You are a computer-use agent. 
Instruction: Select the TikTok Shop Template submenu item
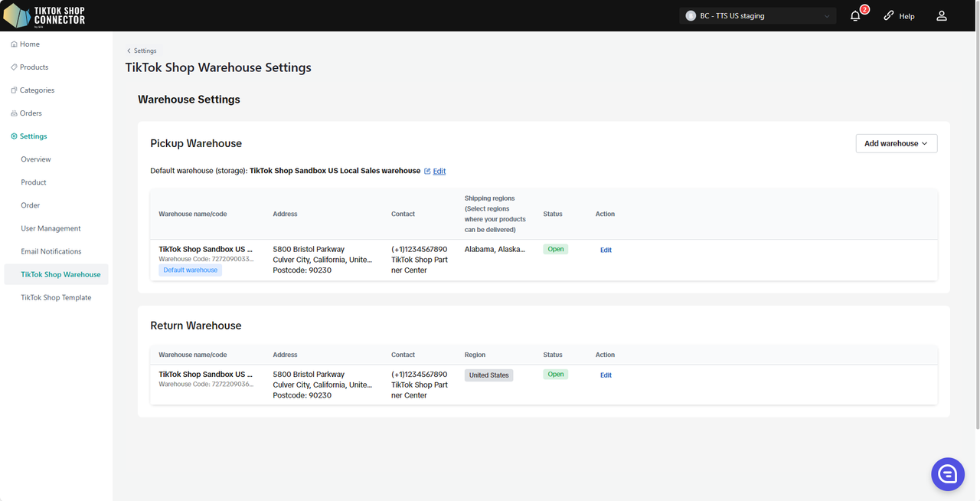[x=56, y=297]
